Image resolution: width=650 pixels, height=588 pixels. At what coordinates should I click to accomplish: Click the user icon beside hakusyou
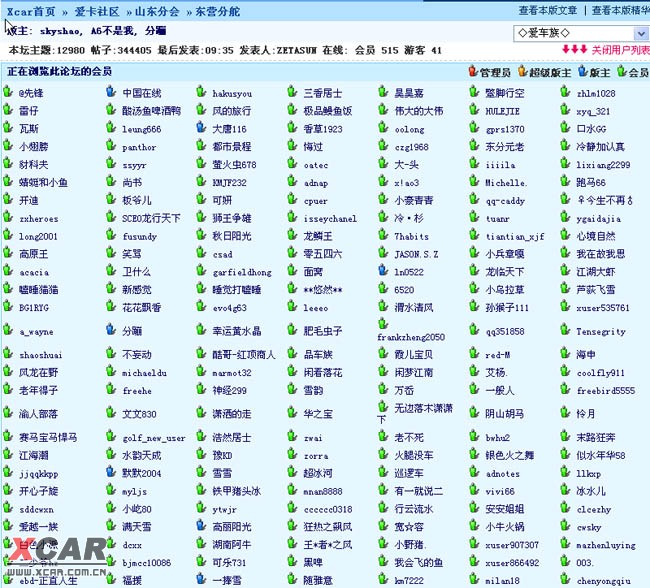(201, 91)
